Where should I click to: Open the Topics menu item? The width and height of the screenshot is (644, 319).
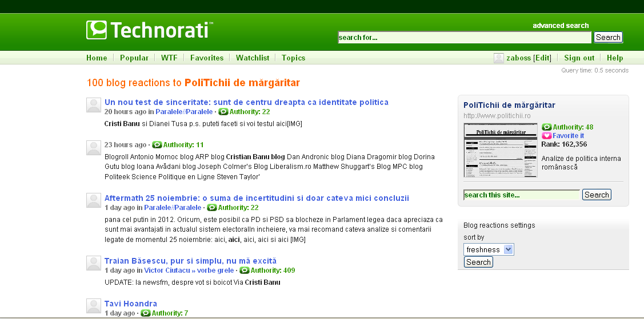[x=293, y=58]
